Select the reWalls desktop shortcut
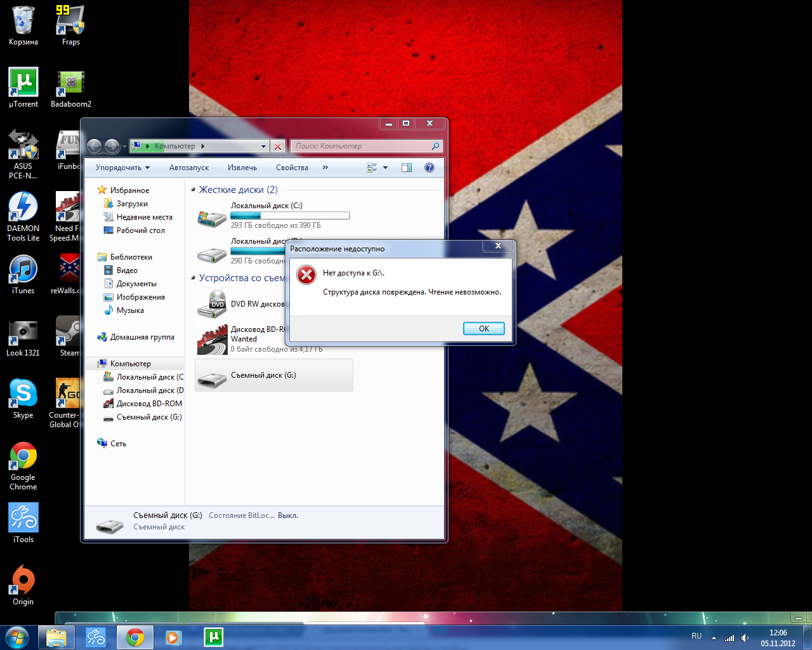812x650 pixels. coord(67,274)
